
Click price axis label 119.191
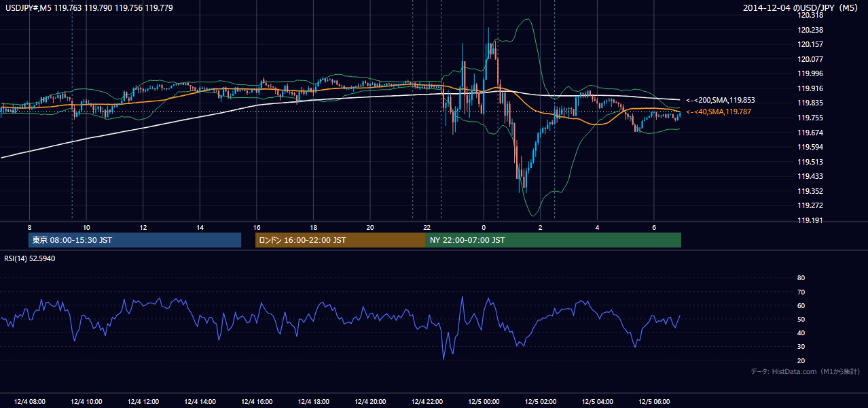click(811, 220)
